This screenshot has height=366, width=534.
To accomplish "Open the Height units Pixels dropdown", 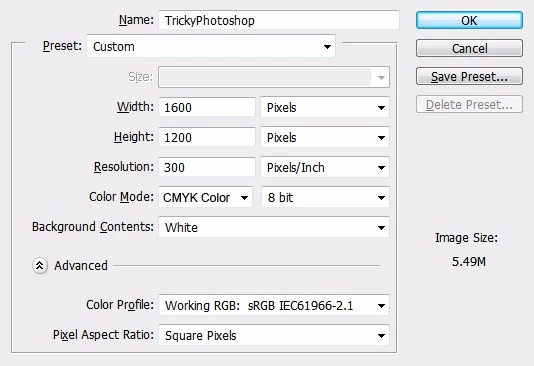I will tap(325, 138).
